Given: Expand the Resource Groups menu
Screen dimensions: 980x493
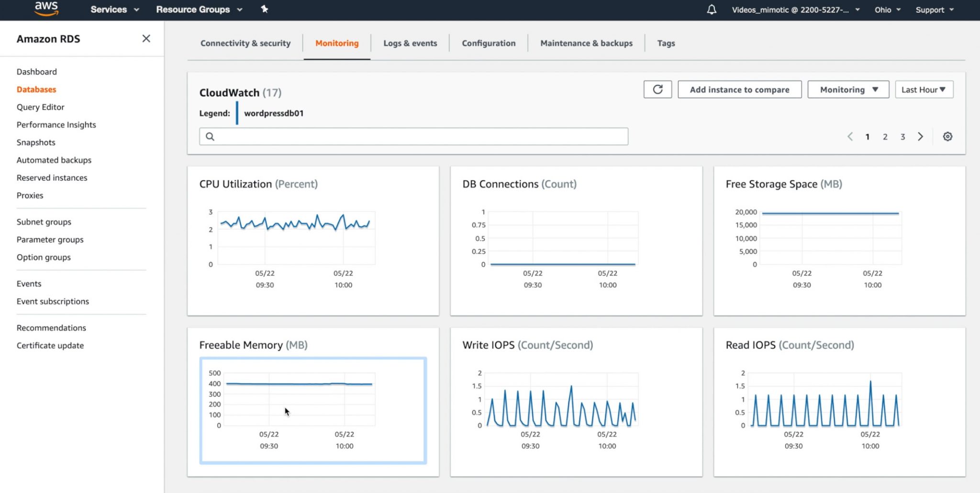Looking at the screenshot, I should click(199, 10).
